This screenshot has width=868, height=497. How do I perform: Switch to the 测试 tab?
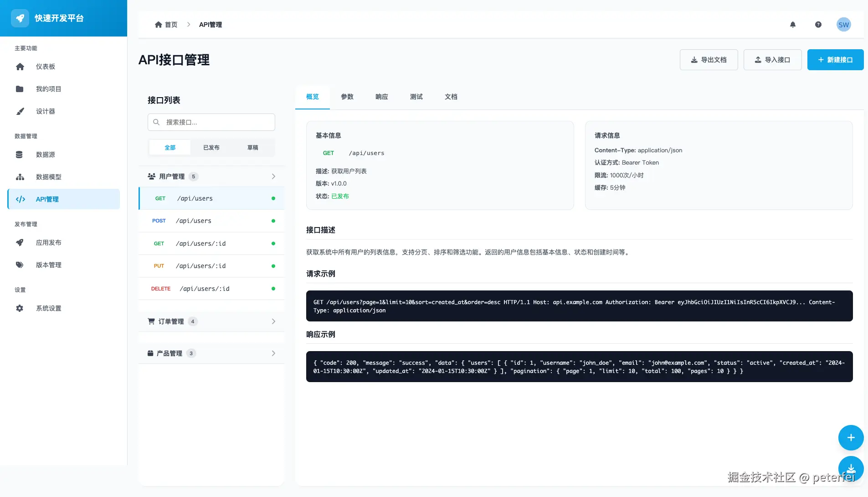click(x=416, y=97)
